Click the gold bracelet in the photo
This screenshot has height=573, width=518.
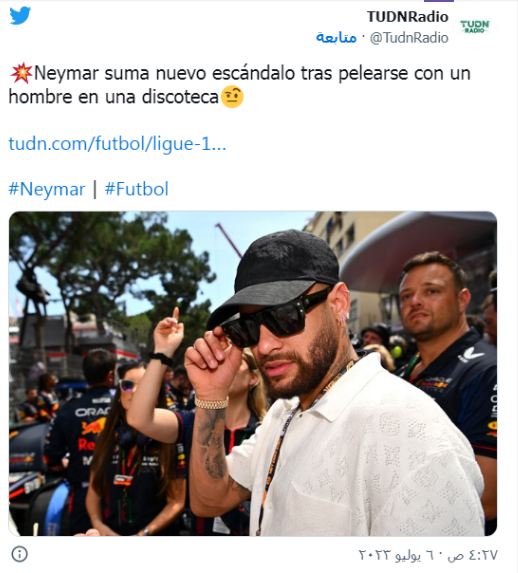(x=212, y=403)
